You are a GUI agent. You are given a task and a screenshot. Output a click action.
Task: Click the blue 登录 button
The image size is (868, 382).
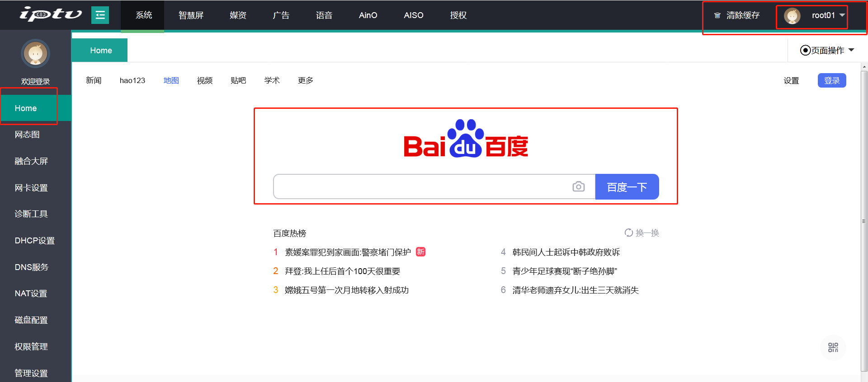[x=831, y=80]
